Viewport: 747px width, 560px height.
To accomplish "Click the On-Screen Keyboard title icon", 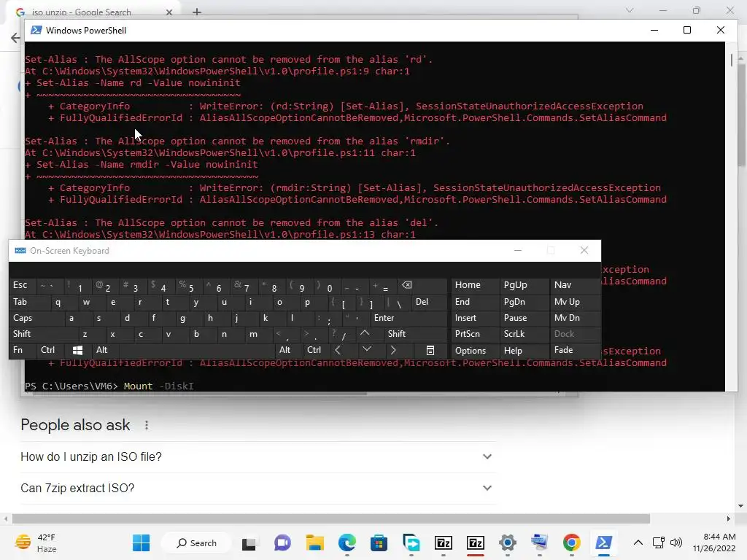I will [x=20, y=251].
